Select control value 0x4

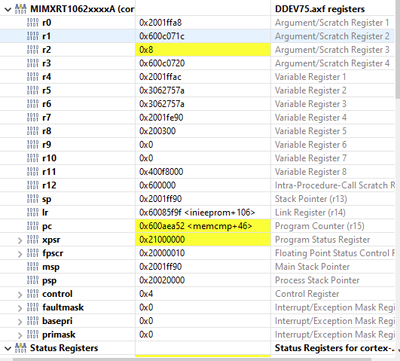[146, 294]
